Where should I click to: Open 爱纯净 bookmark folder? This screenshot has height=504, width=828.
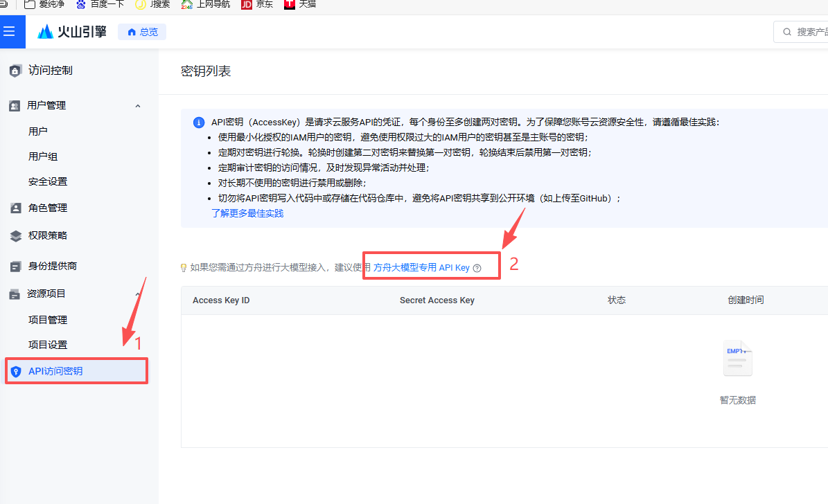[44, 4]
